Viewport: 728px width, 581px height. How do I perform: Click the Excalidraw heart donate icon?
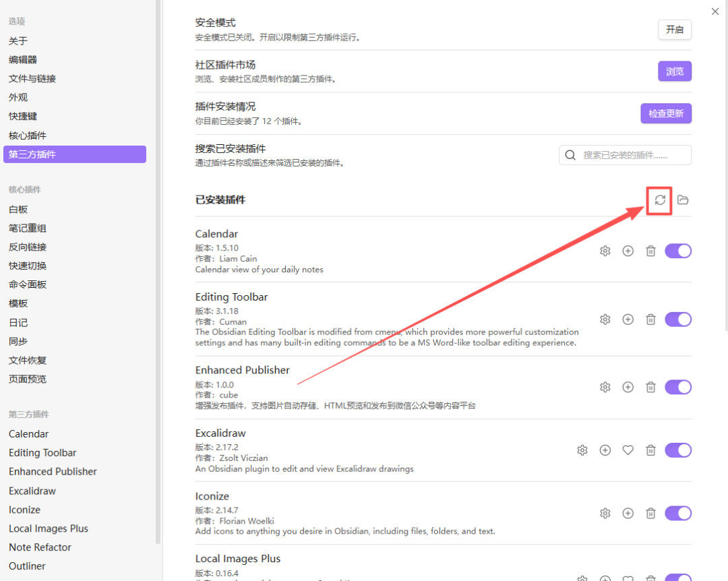628,450
